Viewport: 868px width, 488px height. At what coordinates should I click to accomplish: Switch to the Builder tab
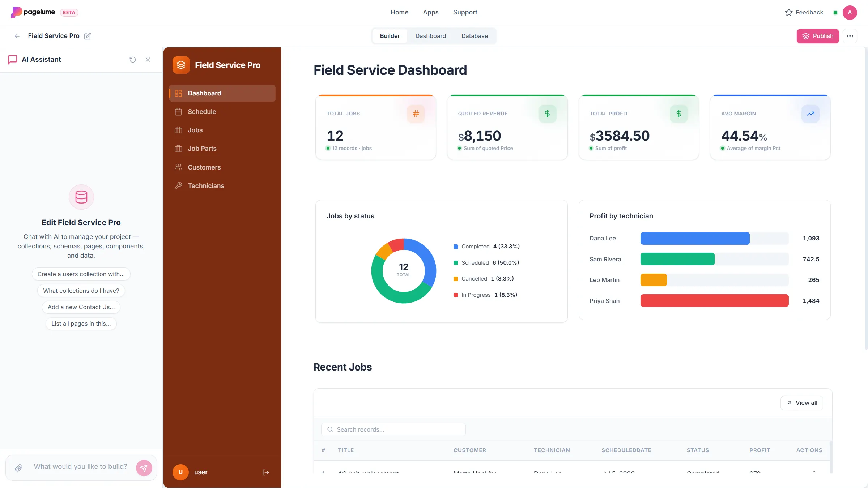click(390, 36)
